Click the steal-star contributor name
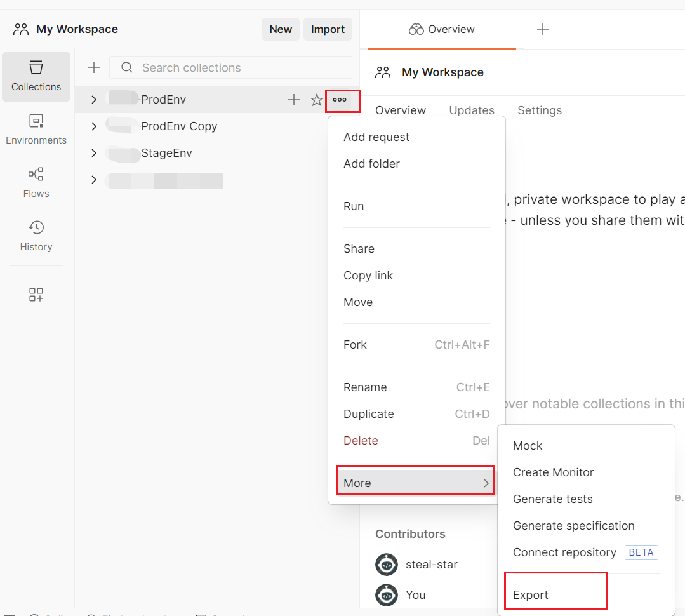Screen dimensions: 685x616 click(432, 565)
